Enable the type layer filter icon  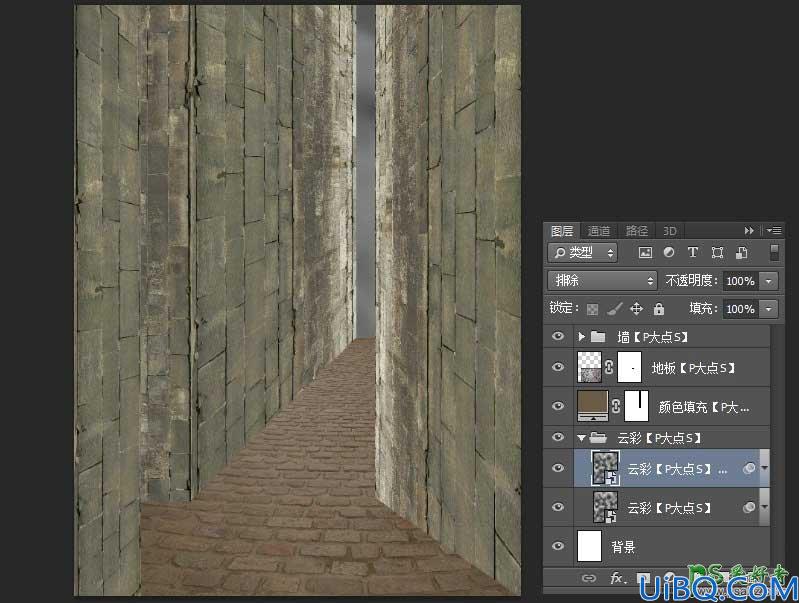click(x=693, y=252)
